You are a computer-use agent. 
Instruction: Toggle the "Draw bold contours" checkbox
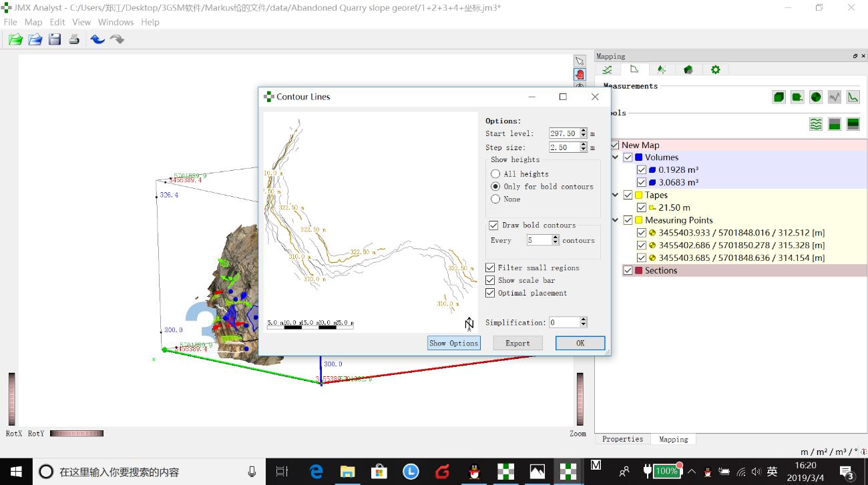493,225
